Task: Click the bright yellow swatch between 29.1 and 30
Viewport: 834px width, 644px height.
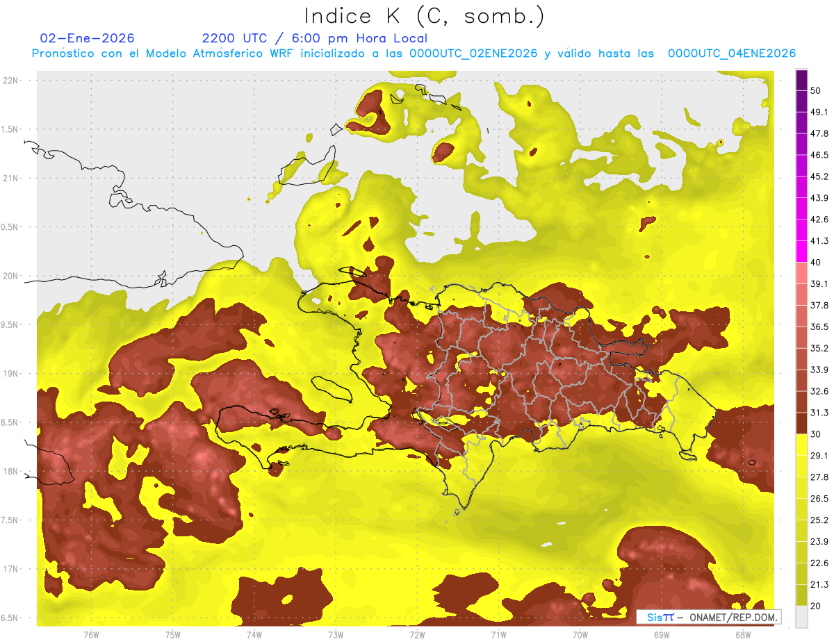Action: [801, 445]
